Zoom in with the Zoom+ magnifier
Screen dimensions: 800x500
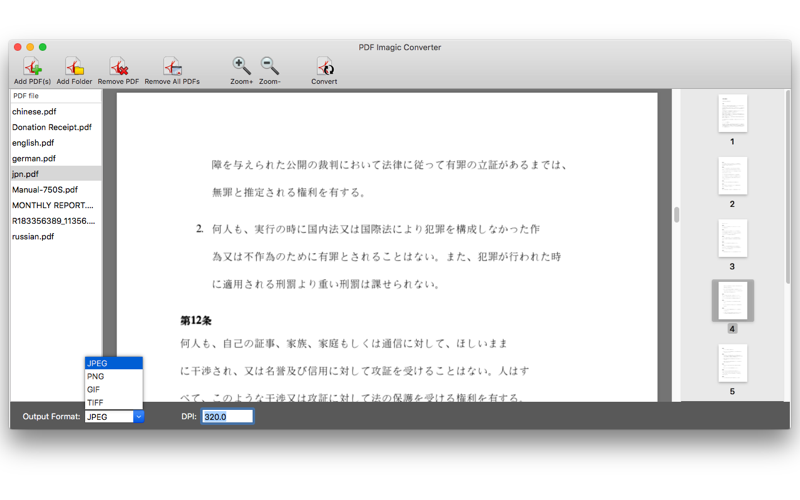(241, 66)
